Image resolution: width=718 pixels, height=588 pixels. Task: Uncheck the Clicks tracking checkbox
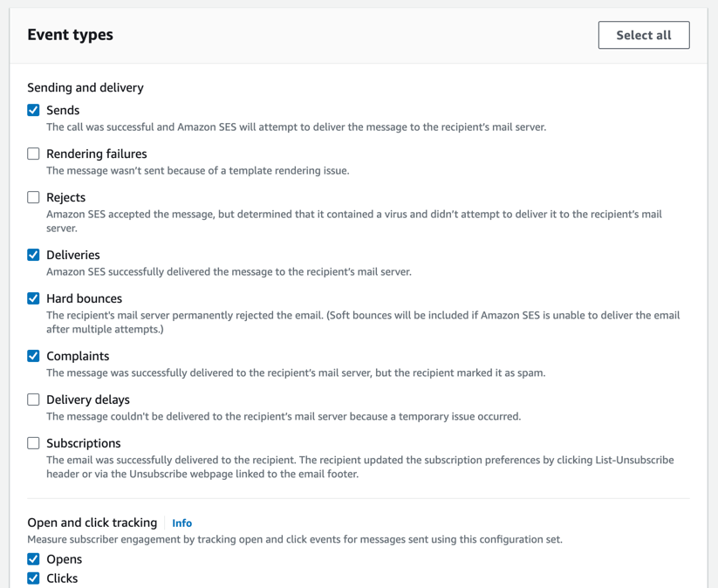(33, 578)
